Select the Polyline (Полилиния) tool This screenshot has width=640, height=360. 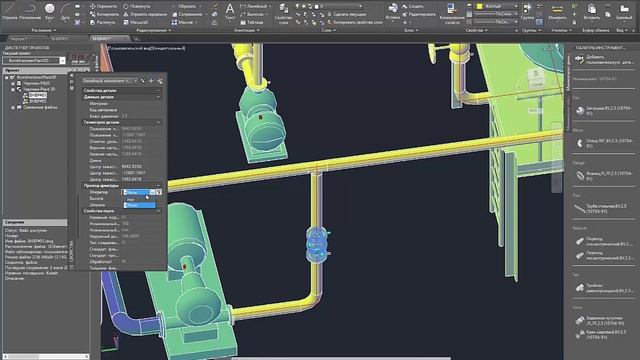(x=29, y=11)
